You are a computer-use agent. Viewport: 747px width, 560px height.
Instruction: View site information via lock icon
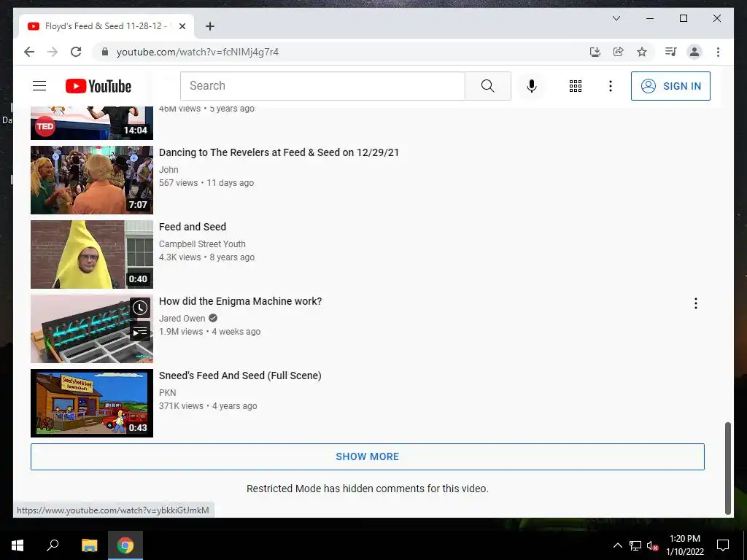click(x=105, y=52)
